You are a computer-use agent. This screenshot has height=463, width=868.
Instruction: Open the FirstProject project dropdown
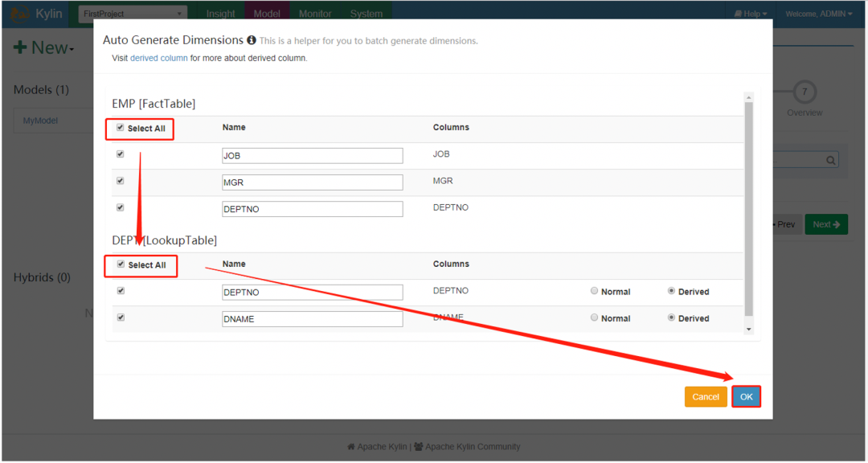(133, 14)
